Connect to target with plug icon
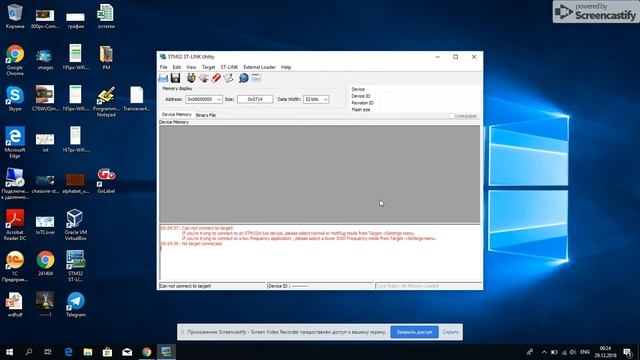Viewport: 640px width, 360px height. tap(191, 78)
